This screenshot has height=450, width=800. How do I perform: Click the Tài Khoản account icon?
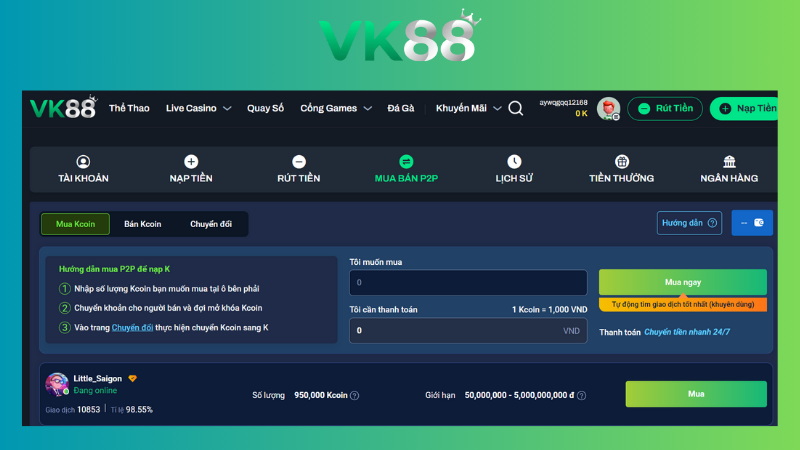83,162
